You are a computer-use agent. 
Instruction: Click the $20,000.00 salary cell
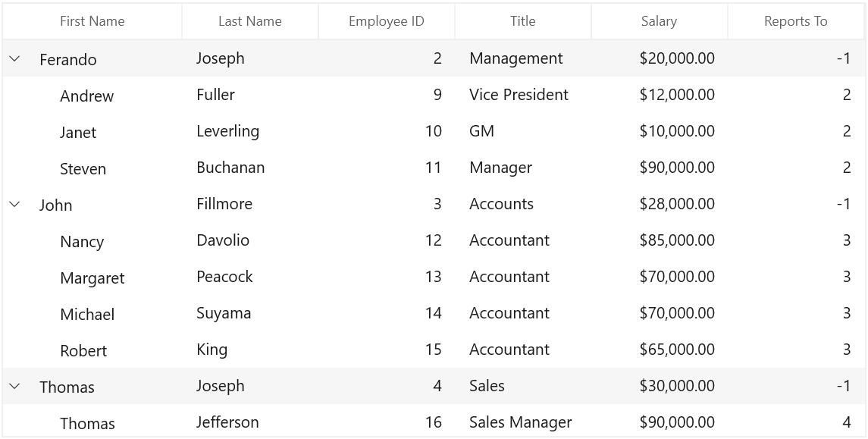[x=660, y=58]
